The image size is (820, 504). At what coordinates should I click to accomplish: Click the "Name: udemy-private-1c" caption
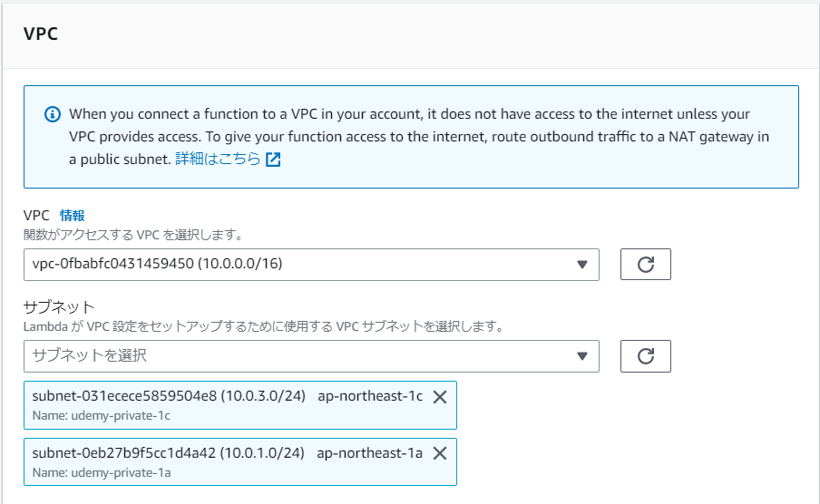pos(101,415)
